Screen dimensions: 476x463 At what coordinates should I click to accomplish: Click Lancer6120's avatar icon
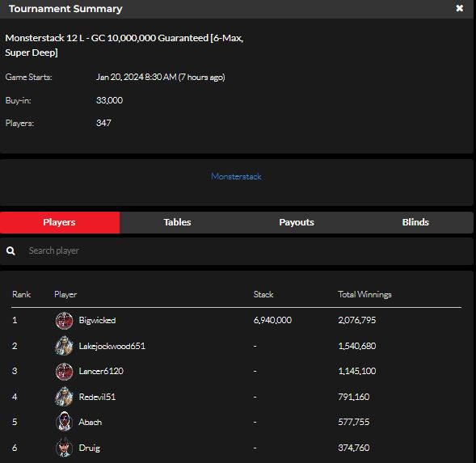pos(65,371)
